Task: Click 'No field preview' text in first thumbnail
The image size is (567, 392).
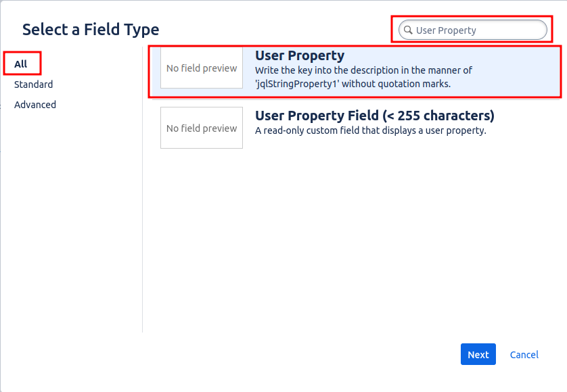Action: [202, 68]
